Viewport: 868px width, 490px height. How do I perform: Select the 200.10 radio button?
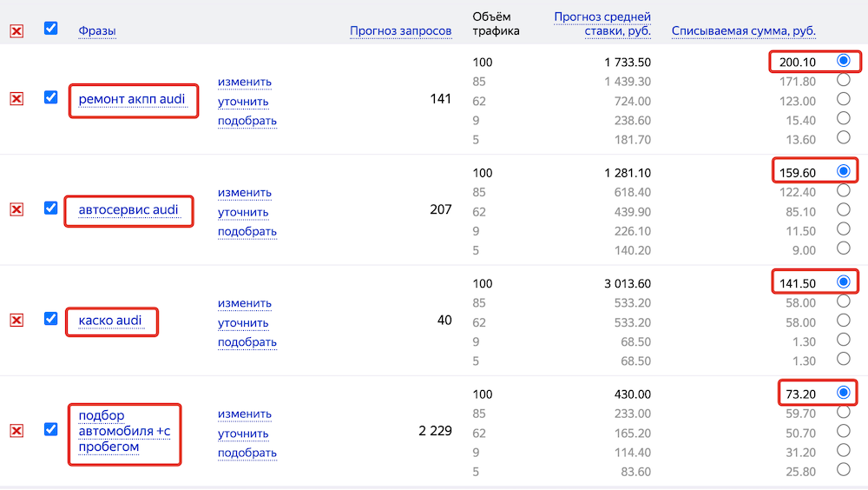point(843,61)
